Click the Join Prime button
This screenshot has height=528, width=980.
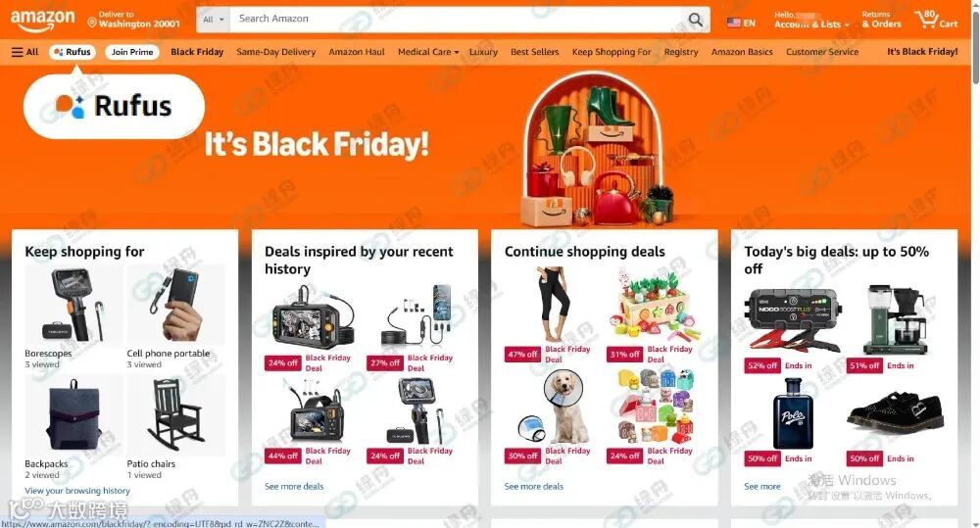point(132,52)
